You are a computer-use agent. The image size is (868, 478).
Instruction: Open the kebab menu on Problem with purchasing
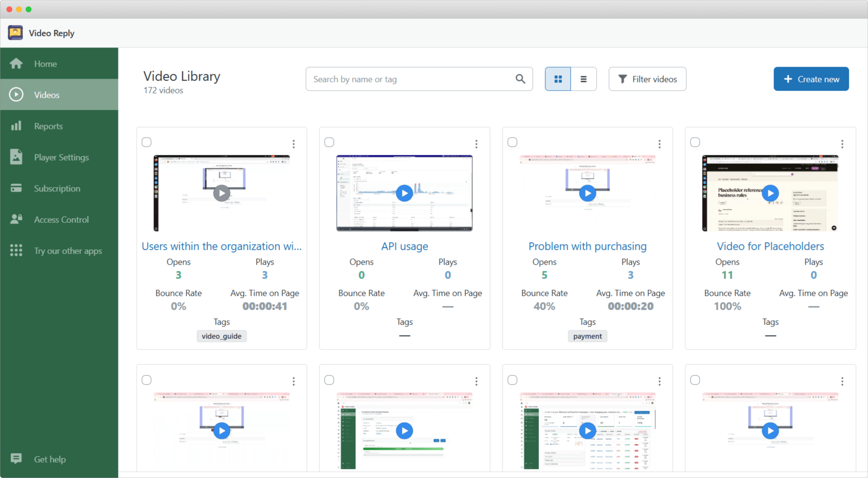(x=659, y=144)
